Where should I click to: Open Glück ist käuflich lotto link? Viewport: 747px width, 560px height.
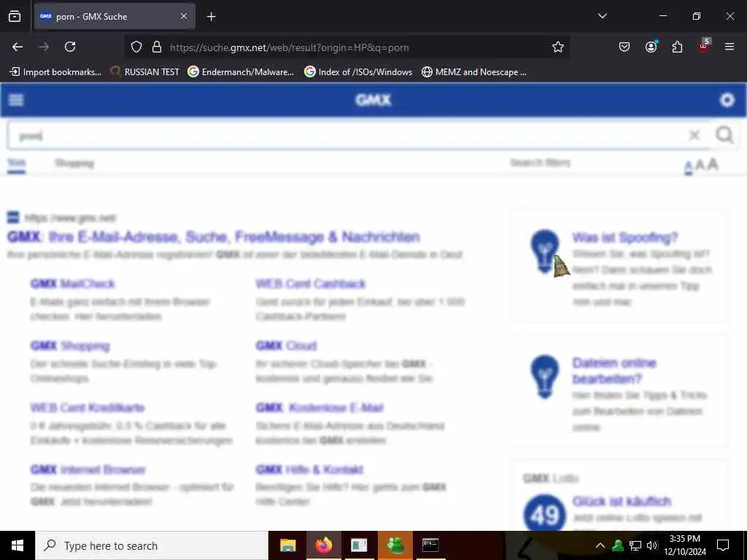(x=622, y=501)
